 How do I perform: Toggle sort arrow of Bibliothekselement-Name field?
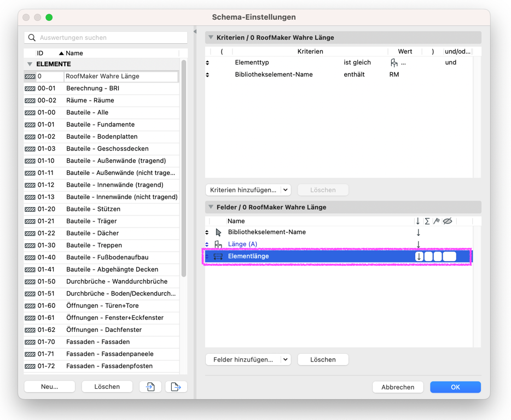tap(419, 232)
